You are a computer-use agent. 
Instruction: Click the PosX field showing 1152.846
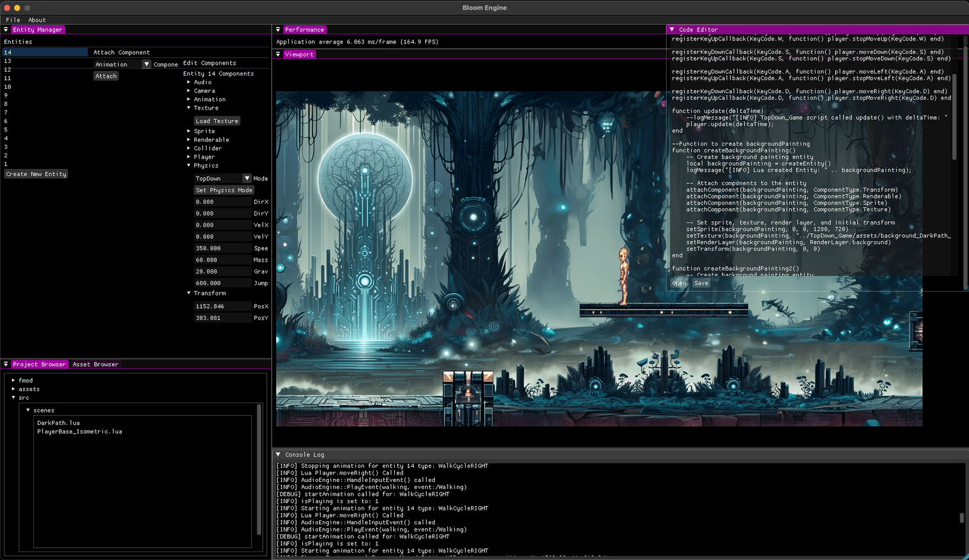click(x=222, y=306)
